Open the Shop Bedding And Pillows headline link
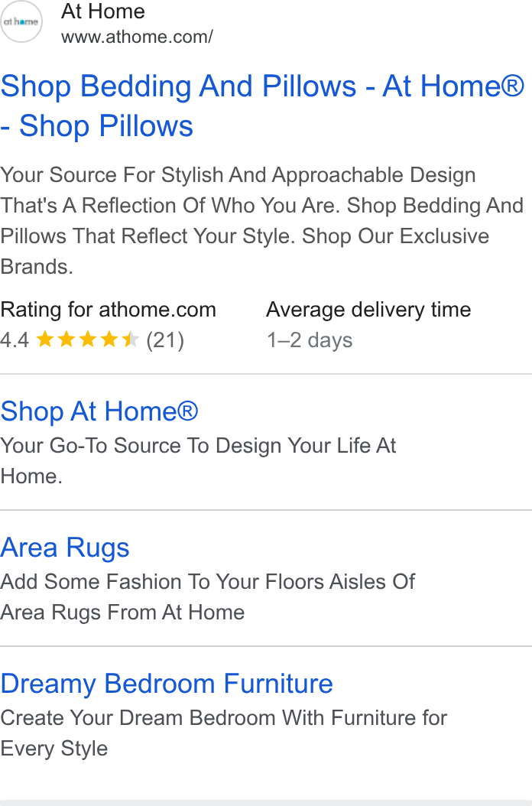532x806 pixels. tap(262, 106)
